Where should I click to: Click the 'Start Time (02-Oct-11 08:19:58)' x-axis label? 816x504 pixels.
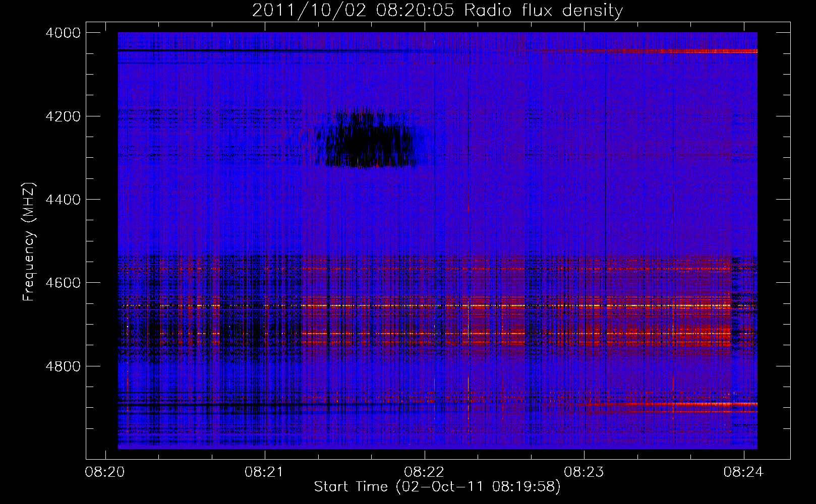[x=437, y=487]
